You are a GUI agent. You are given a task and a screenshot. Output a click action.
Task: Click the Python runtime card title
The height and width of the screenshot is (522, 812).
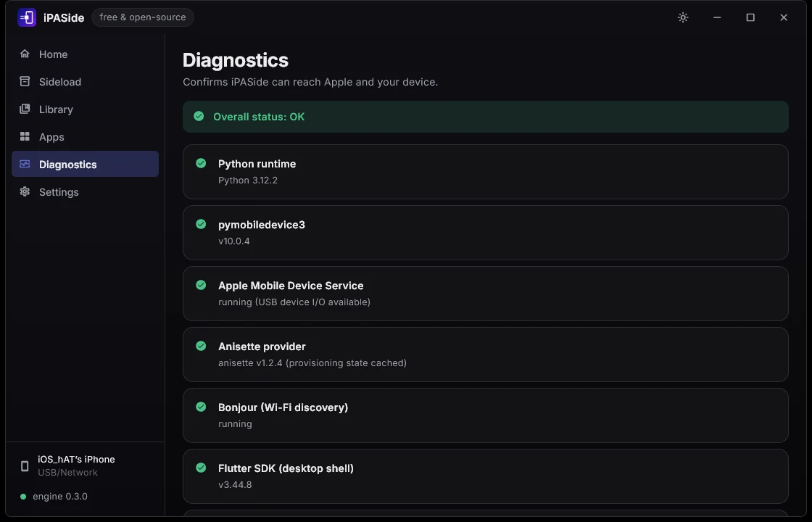click(x=257, y=164)
